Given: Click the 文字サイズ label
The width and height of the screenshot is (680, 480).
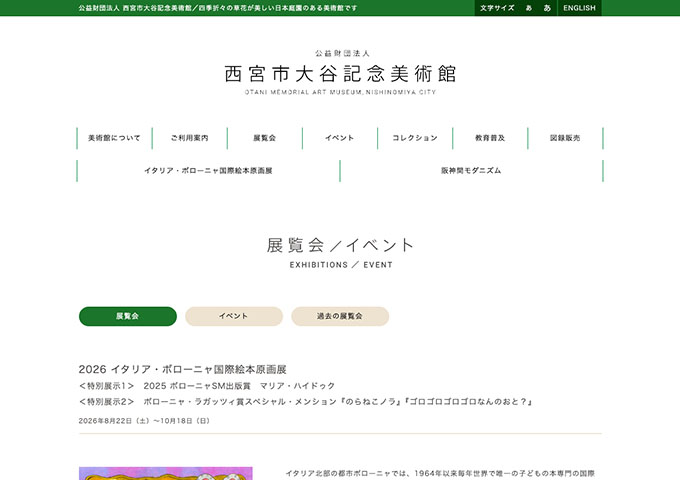Looking at the screenshot, I should (x=497, y=8).
